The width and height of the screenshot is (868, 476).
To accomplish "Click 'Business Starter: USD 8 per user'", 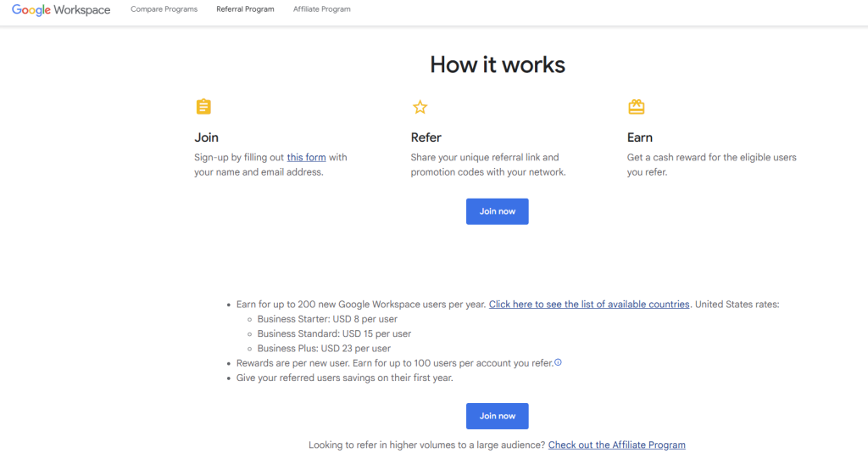I will pyautogui.click(x=327, y=319).
